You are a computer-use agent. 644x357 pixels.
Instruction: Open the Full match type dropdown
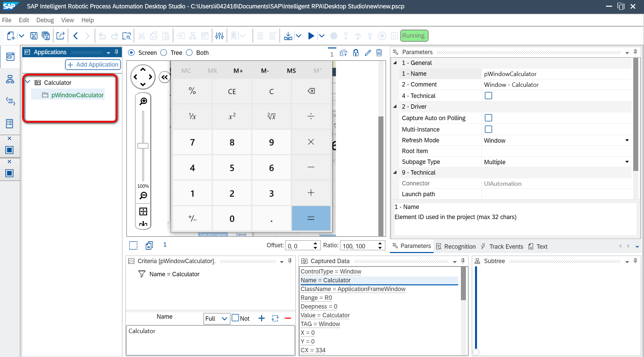click(216, 318)
